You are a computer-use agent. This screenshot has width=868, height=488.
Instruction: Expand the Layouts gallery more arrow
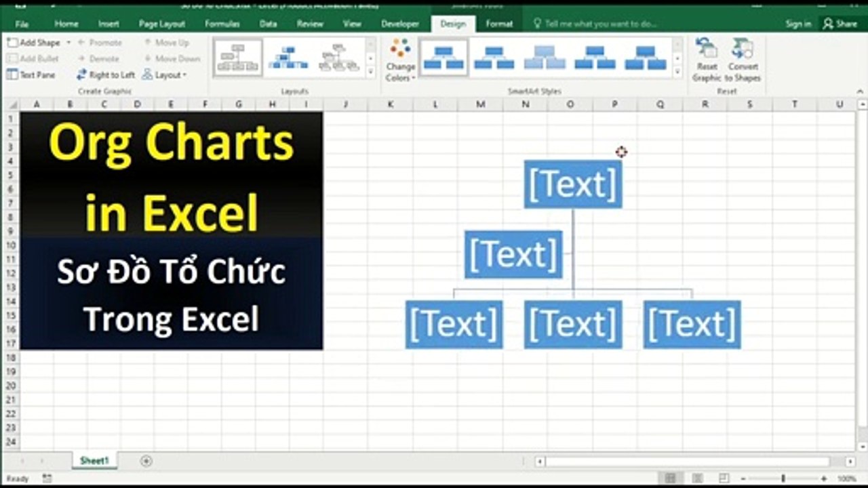tap(370, 71)
